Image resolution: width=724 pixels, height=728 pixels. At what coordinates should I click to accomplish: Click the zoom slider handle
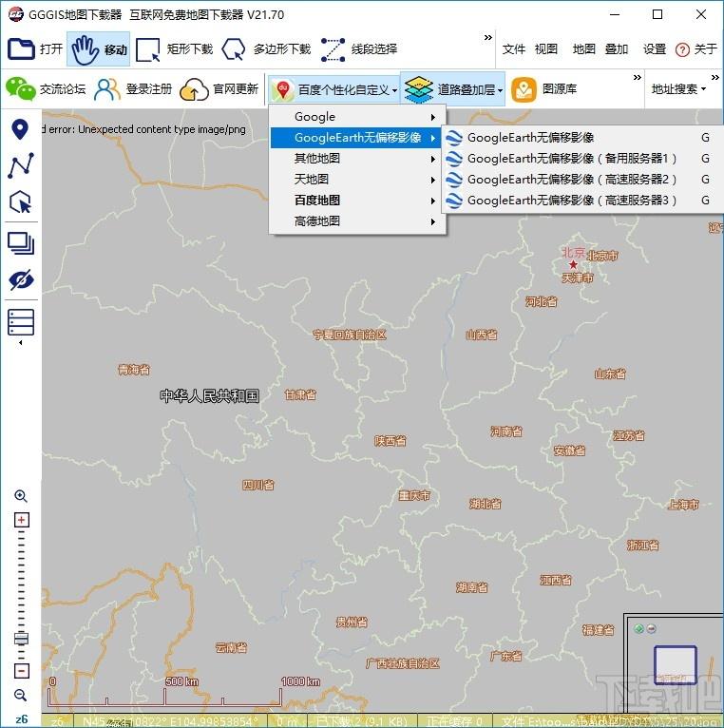tap(21, 639)
